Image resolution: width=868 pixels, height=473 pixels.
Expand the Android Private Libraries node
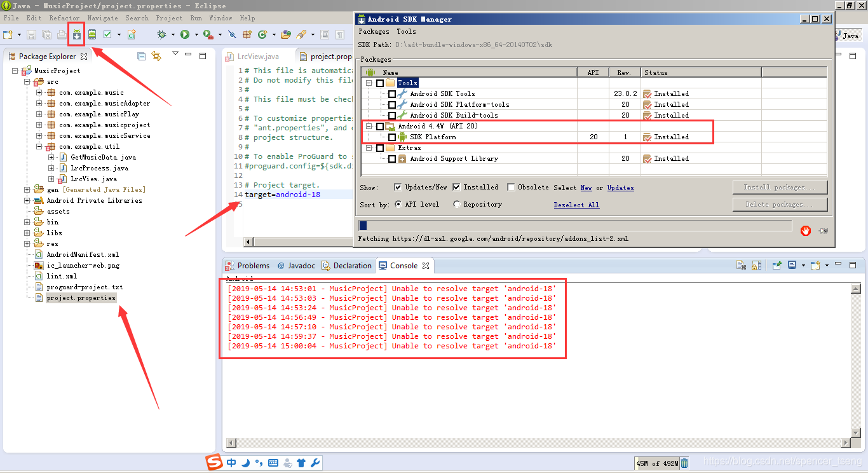[27, 200]
